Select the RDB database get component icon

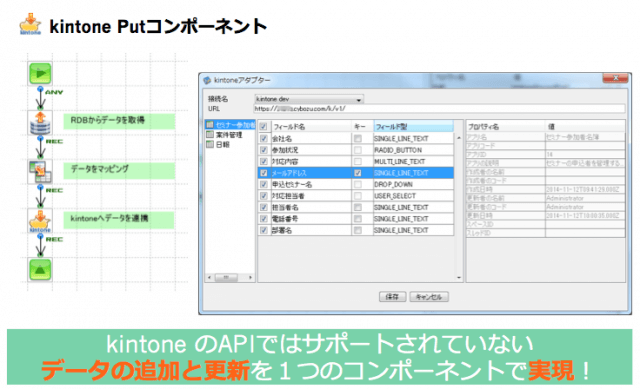click(x=40, y=123)
